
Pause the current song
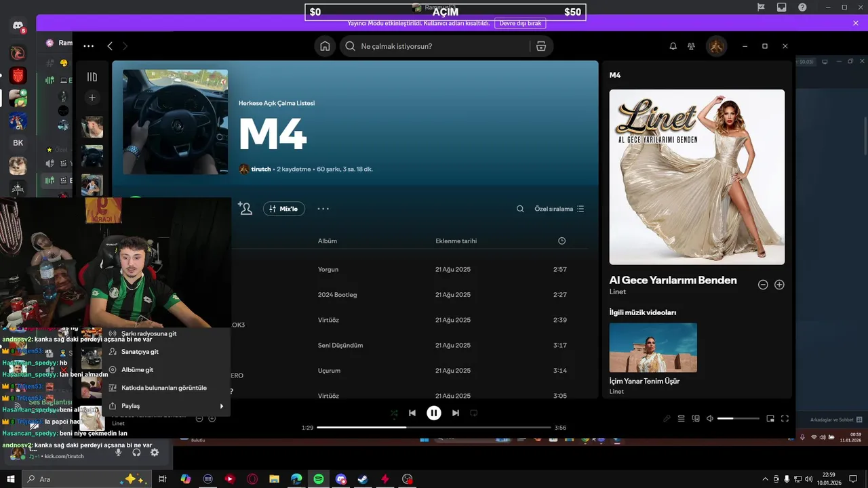[x=434, y=413]
